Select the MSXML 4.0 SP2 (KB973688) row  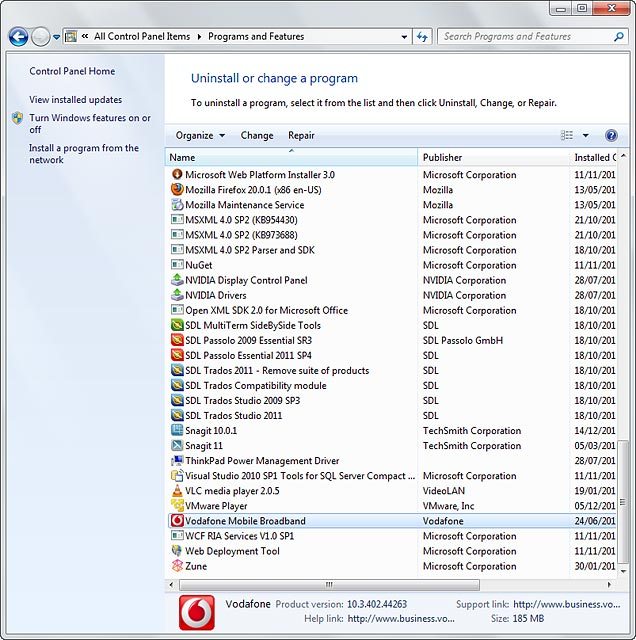(x=393, y=235)
